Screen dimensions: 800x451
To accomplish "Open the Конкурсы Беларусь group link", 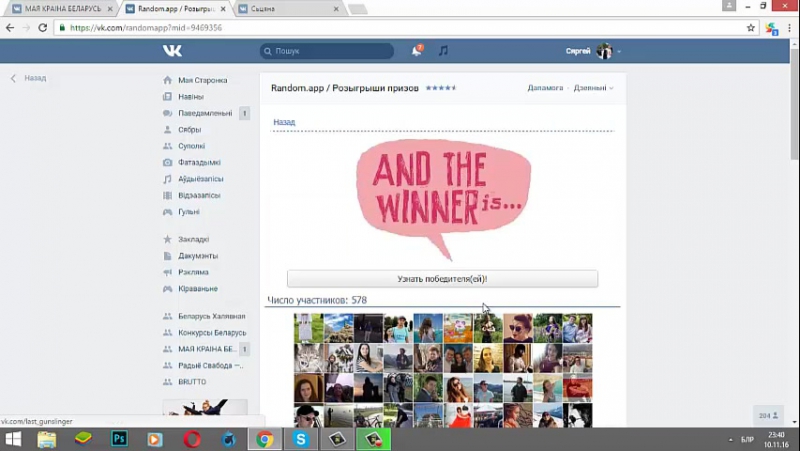I will point(212,333).
